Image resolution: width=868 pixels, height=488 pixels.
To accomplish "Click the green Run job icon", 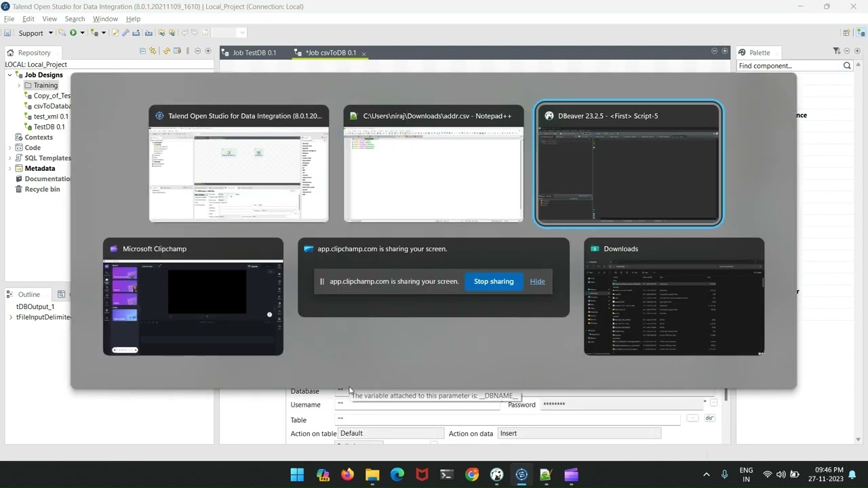I will pos(73,33).
